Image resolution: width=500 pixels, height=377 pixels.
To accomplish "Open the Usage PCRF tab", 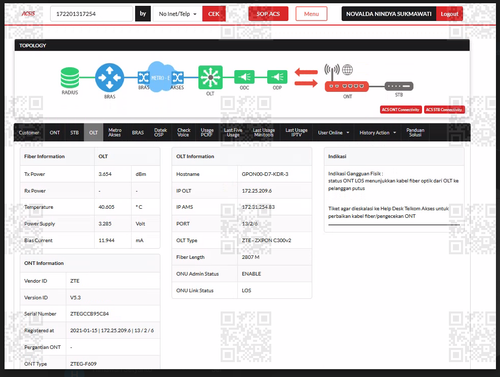I will 207,133.
